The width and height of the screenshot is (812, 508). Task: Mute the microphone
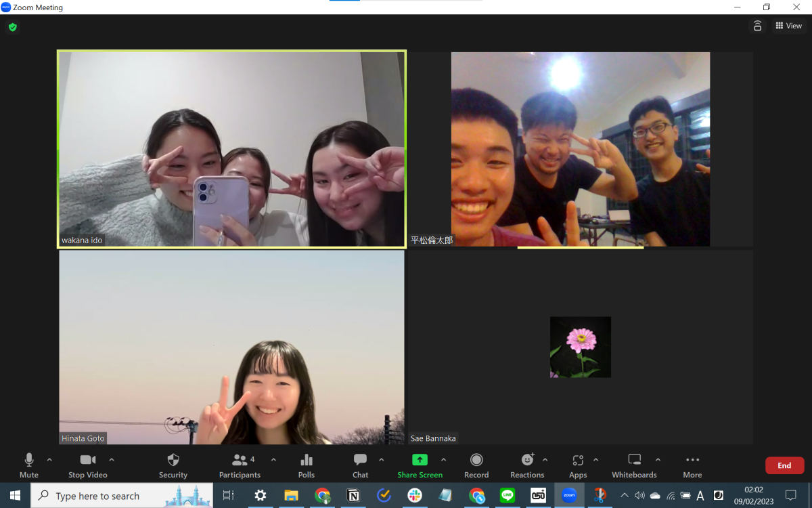click(x=29, y=465)
